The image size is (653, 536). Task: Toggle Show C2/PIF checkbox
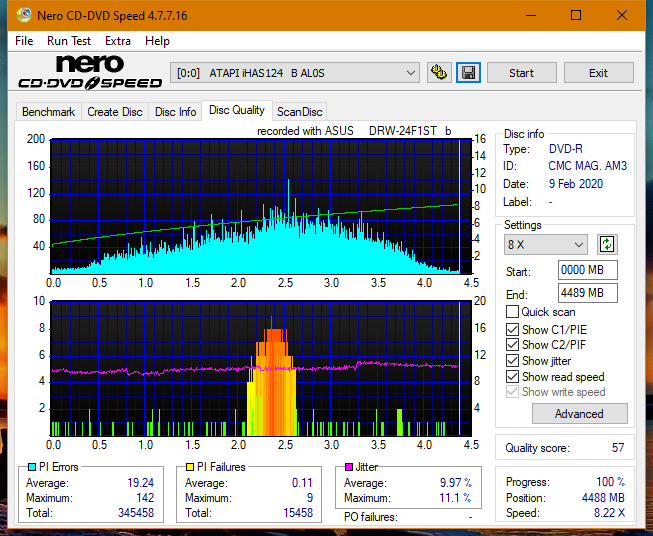click(512, 345)
